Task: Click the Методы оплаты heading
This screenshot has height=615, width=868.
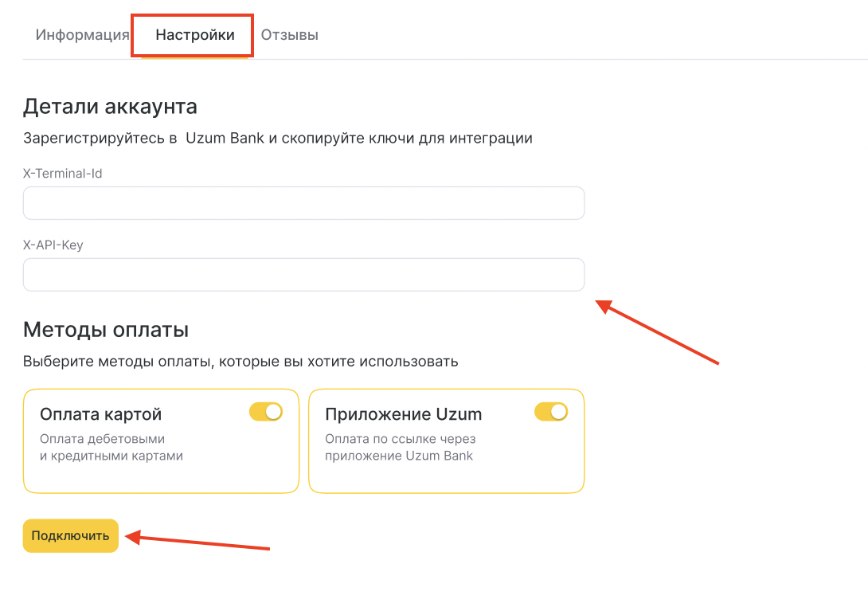Action: coord(106,329)
